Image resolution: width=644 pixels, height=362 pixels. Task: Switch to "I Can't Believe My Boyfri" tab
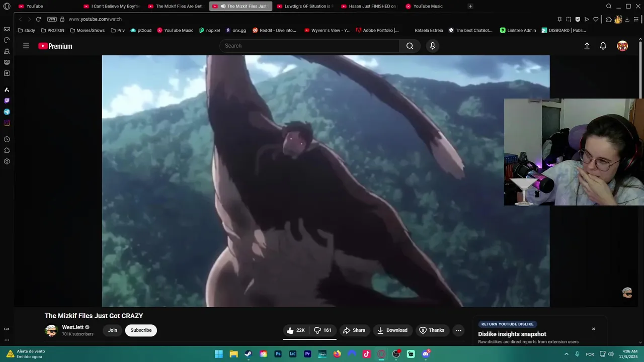(112, 6)
